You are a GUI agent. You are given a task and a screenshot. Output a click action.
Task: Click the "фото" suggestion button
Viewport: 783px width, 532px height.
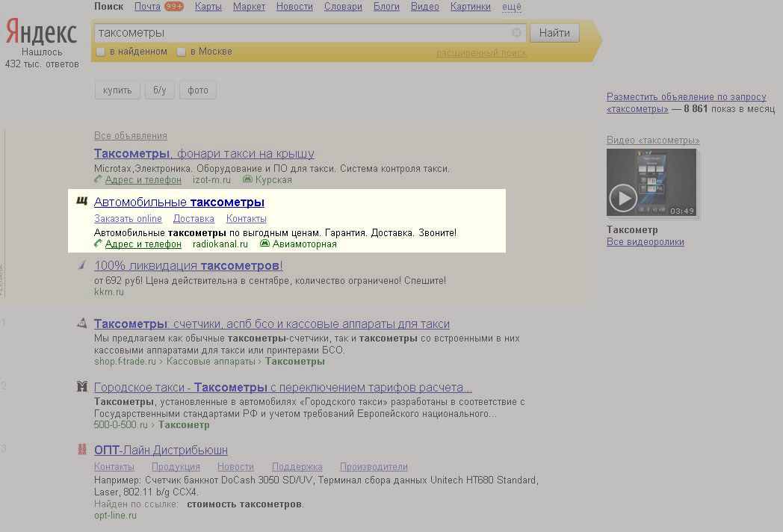(198, 90)
